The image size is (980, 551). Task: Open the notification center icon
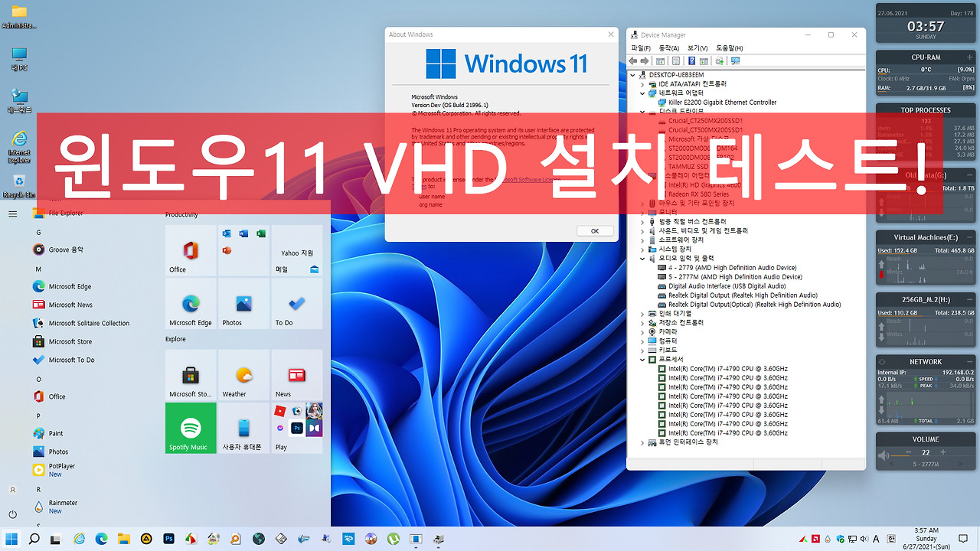tap(963, 539)
